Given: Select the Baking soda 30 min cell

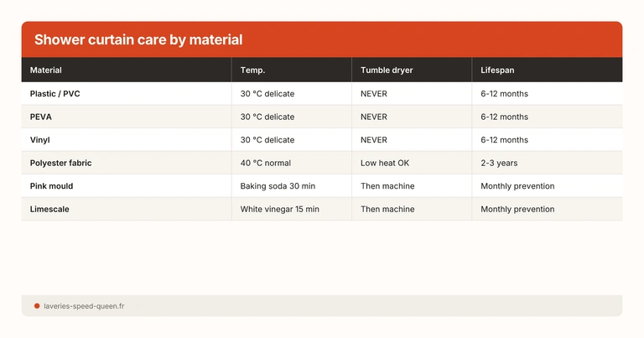Looking at the screenshot, I should point(278,186).
